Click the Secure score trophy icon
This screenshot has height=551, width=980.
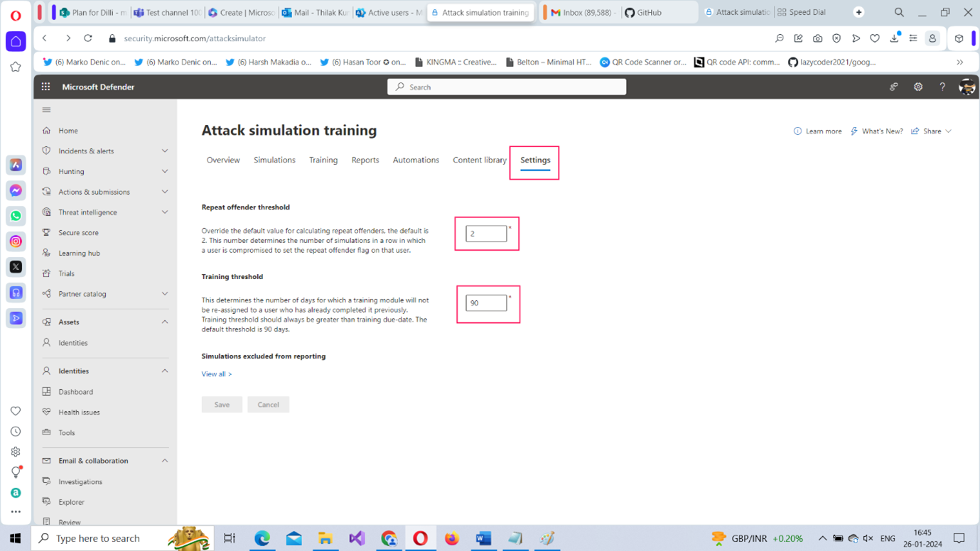click(x=47, y=232)
